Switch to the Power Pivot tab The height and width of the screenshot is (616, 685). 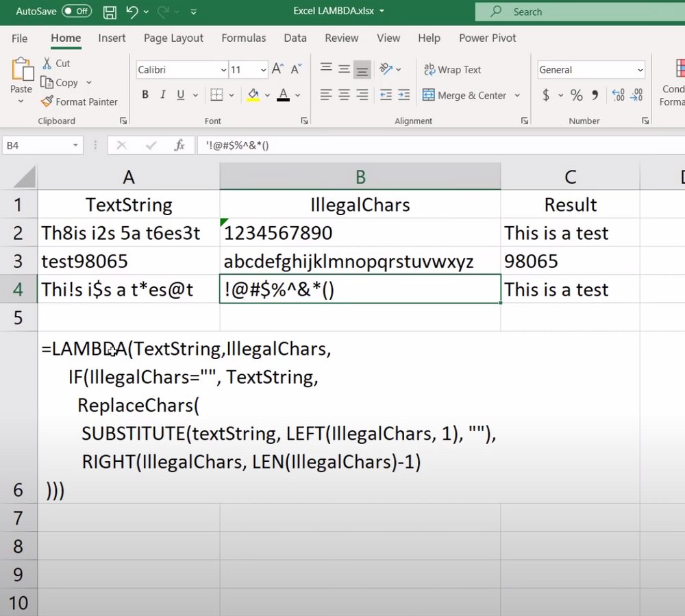tap(488, 38)
